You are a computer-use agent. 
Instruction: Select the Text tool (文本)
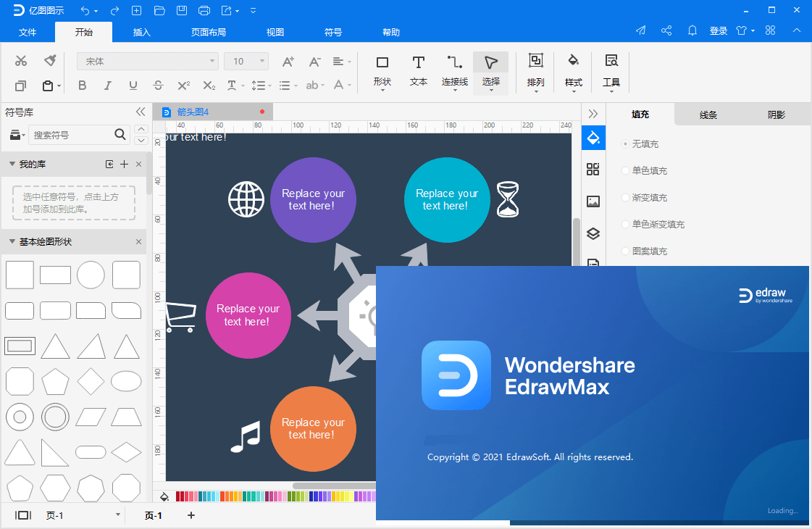tap(419, 72)
